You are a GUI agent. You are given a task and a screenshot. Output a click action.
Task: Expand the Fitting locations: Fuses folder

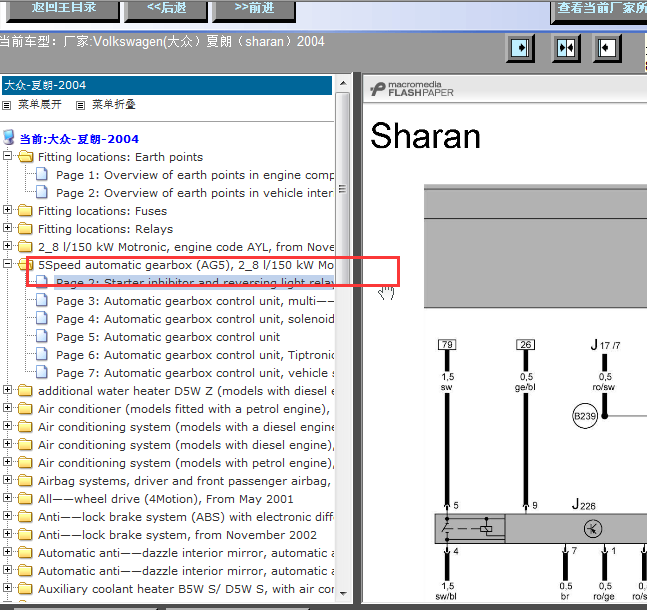pos(7,210)
